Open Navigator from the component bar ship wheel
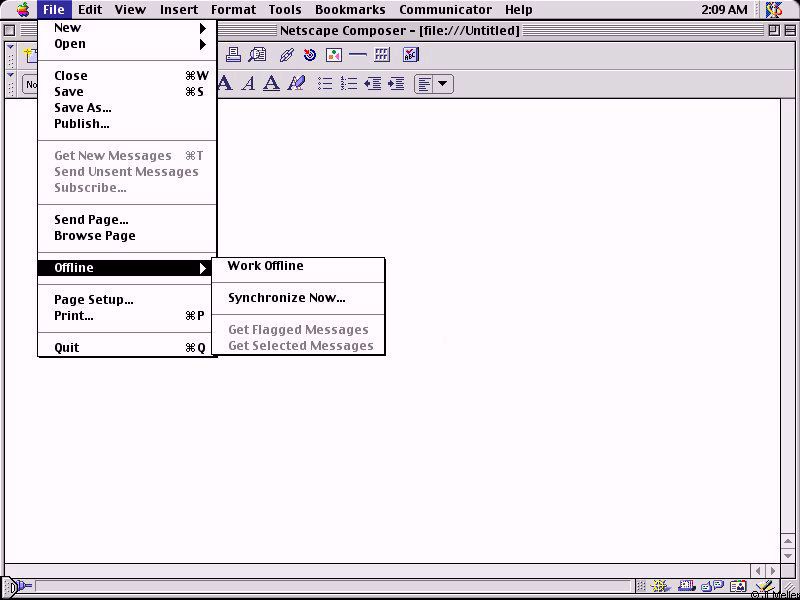The height and width of the screenshot is (600, 800). pos(661,587)
